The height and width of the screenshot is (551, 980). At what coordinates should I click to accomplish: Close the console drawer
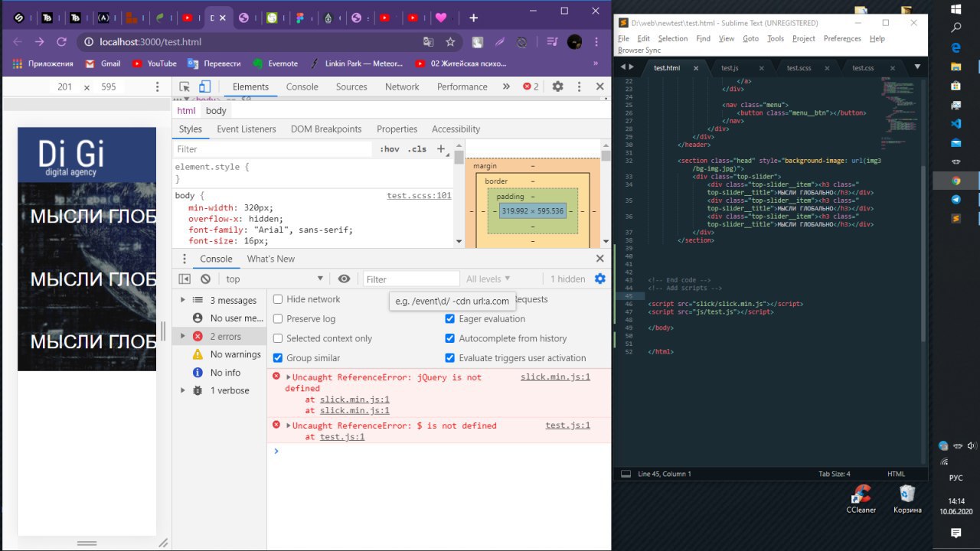coord(599,259)
